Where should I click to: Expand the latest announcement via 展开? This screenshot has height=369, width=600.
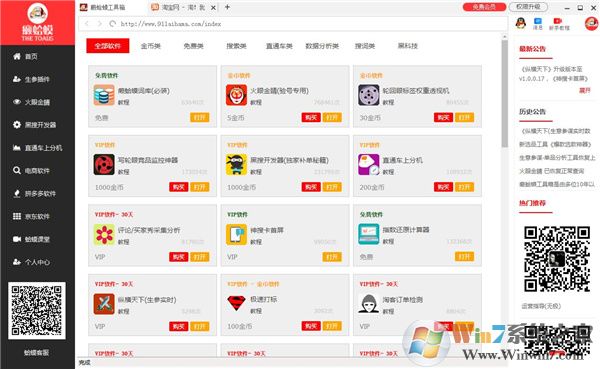click(585, 91)
